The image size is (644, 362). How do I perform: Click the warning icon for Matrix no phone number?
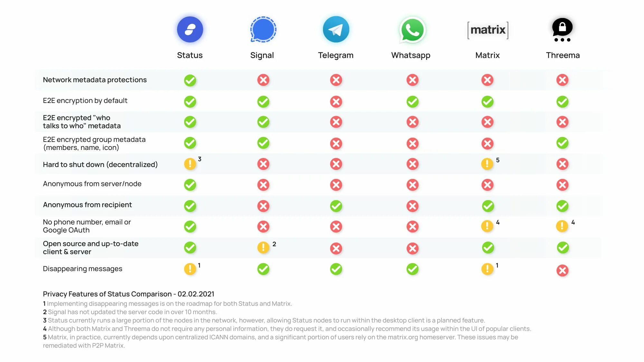click(487, 226)
